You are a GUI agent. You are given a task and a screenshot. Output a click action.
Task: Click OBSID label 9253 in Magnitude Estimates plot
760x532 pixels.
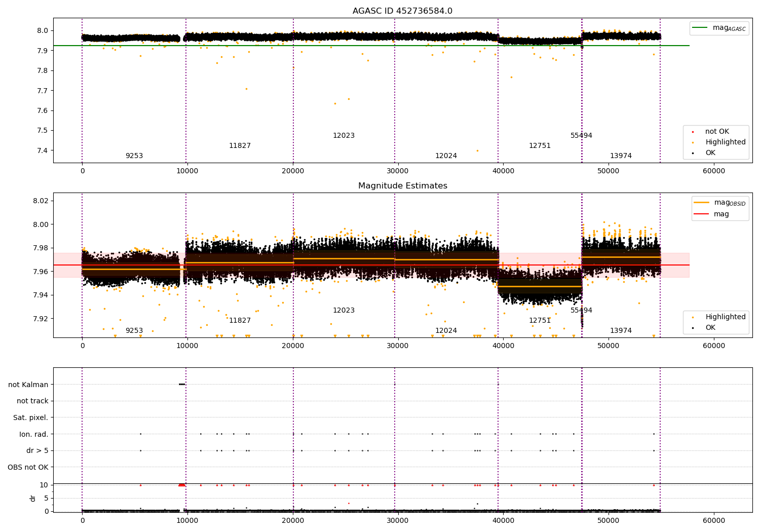[134, 331]
